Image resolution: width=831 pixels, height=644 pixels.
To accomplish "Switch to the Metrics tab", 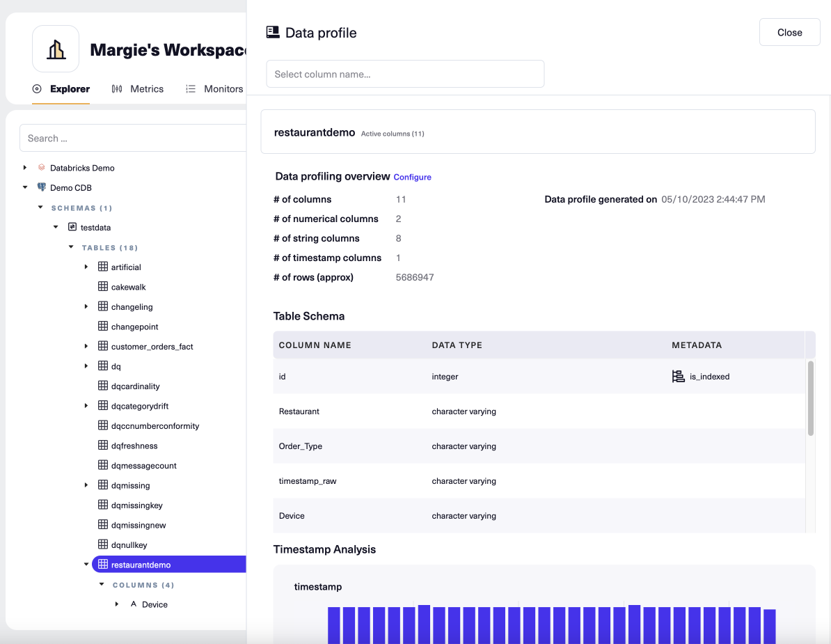I will pyautogui.click(x=147, y=88).
